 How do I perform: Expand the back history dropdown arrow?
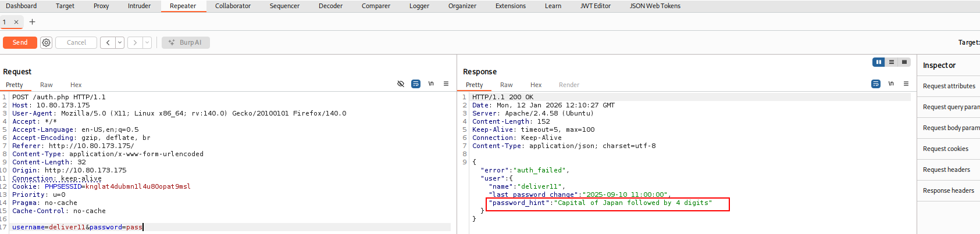coord(120,42)
